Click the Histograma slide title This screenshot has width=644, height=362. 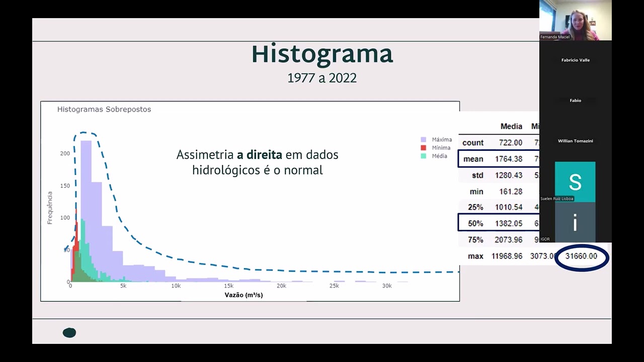[x=322, y=54]
